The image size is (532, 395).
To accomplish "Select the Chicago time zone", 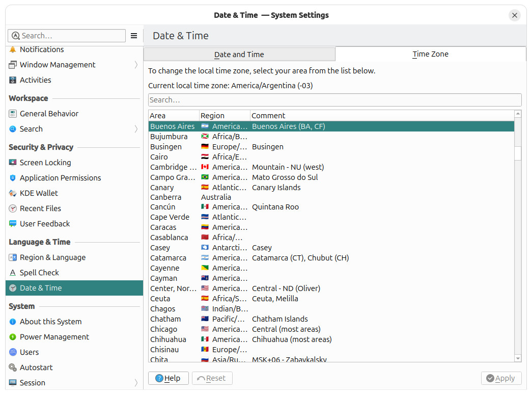I will coord(331,329).
